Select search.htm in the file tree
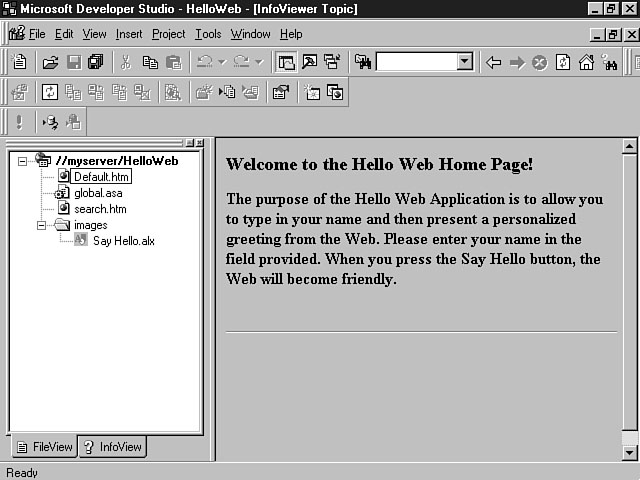Image resolution: width=640 pixels, height=480 pixels. click(x=100, y=209)
